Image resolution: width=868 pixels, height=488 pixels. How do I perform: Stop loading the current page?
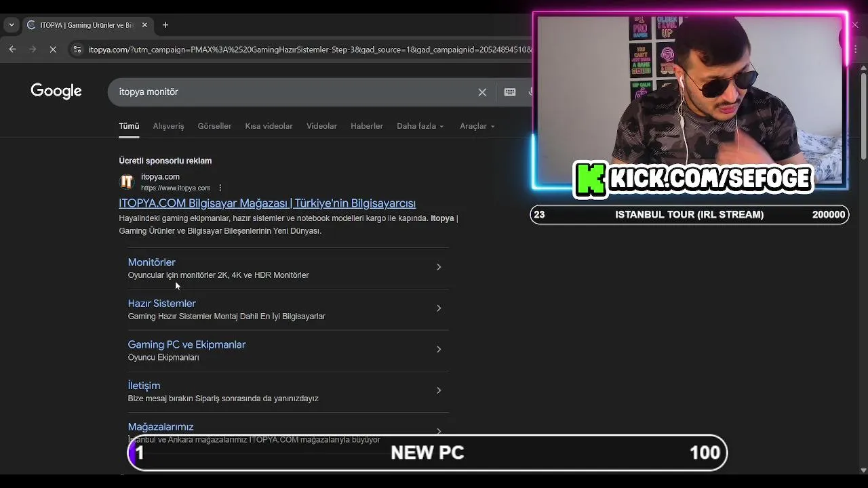click(x=53, y=49)
